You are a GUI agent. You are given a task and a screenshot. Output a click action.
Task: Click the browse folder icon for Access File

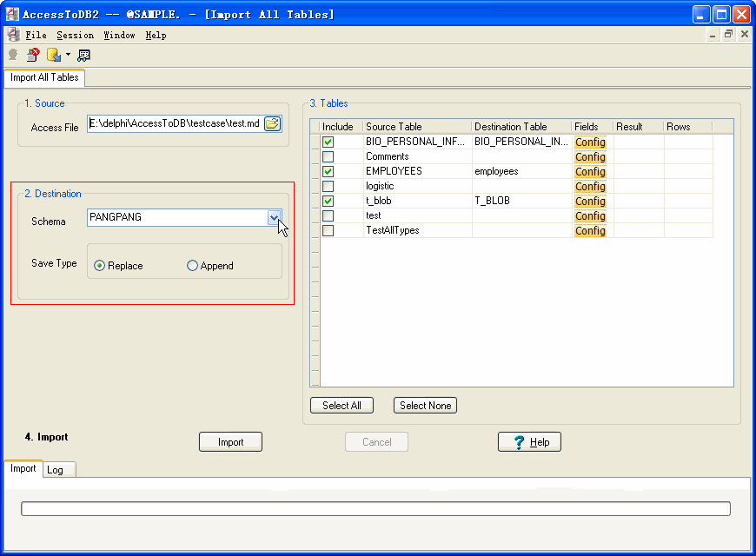click(272, 124)
